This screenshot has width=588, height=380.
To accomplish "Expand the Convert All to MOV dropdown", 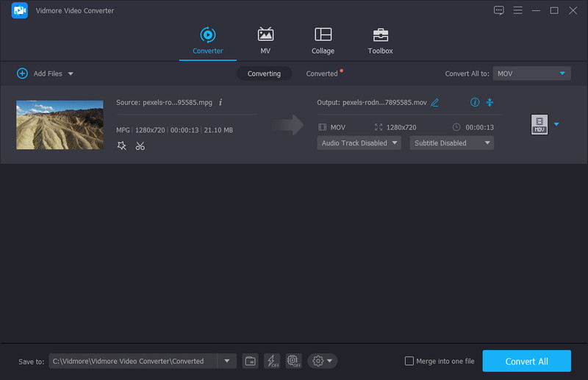I will (x=531, y=74).
